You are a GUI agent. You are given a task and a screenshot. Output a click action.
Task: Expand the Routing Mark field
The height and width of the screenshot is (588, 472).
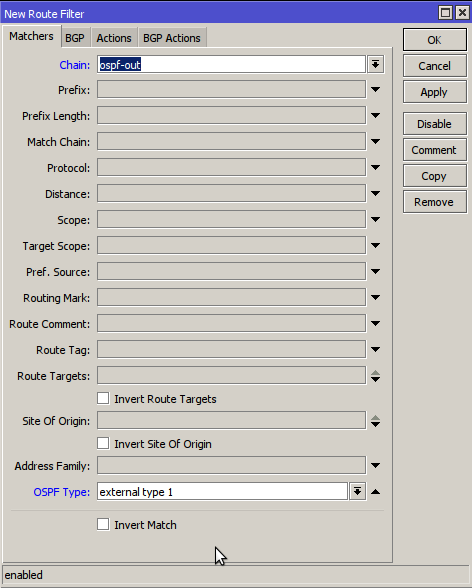coord(375,297)
